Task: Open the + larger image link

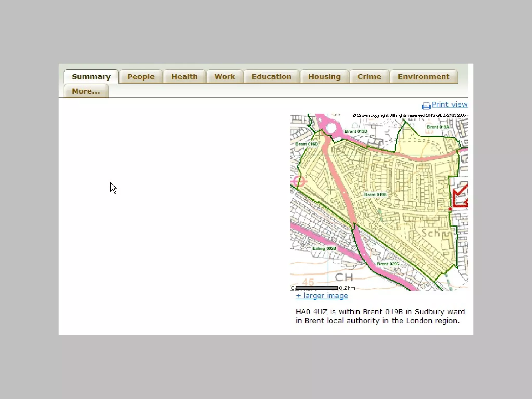Action: pyautogui.click(x=322, y=296)
